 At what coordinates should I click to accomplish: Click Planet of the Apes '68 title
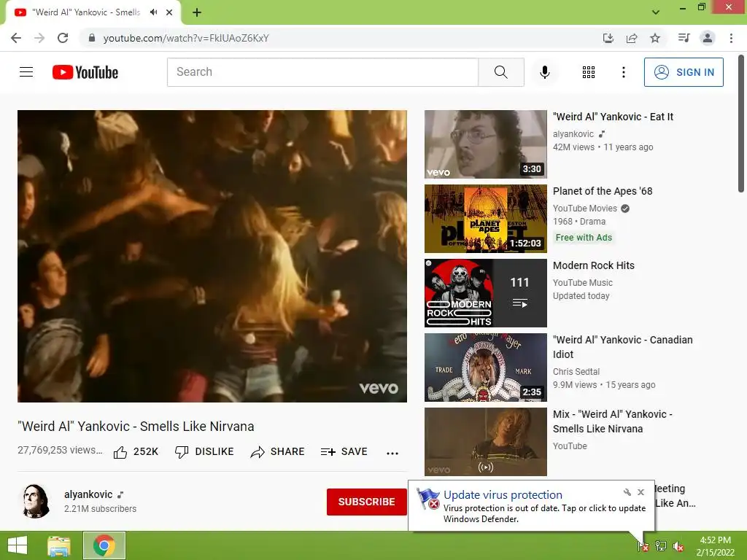[603, 191]
